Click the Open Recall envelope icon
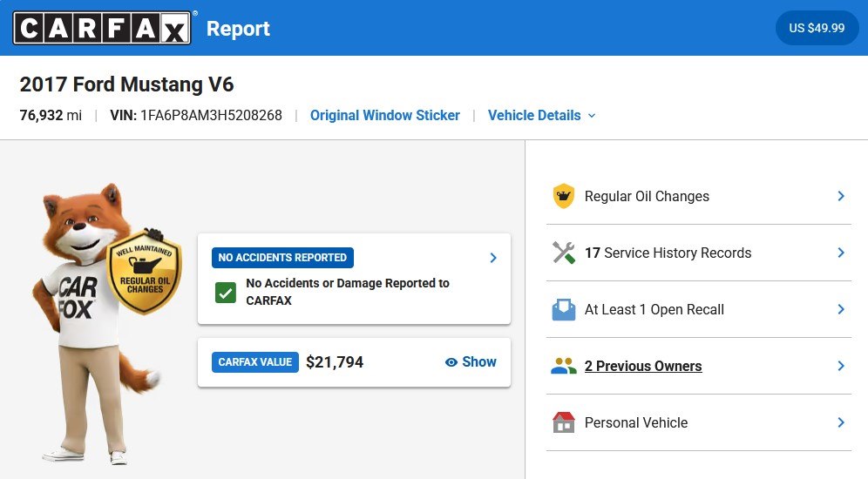 pyautogui.click(x=564, y=310)
